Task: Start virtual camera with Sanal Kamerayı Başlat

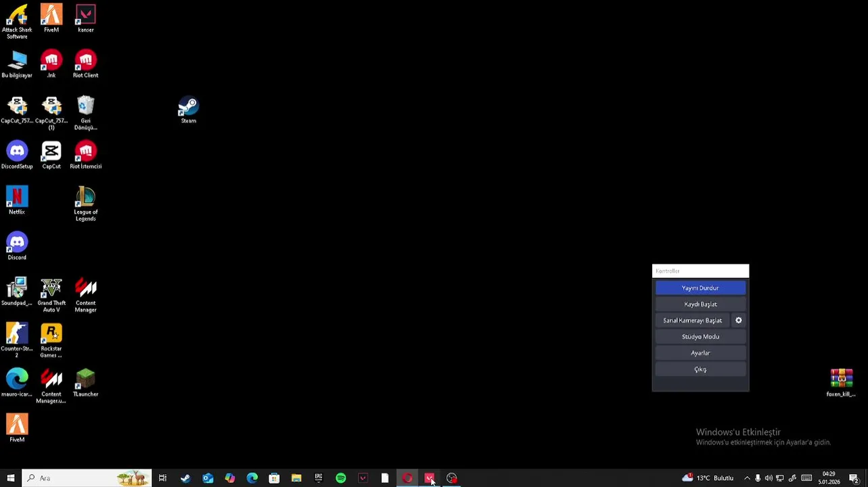Action: point(693,321)
